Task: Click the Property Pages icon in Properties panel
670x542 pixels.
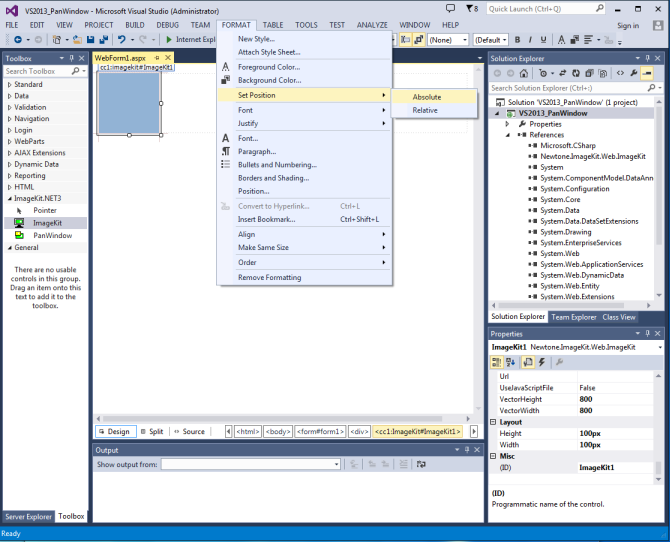Action: [559, 362]
